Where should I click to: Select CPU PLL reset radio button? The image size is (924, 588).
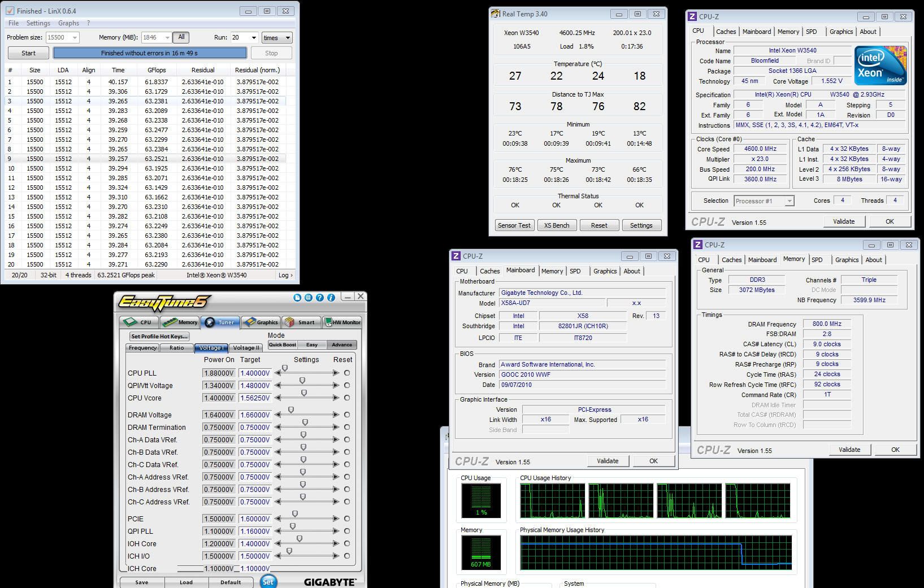coord(347,373)
